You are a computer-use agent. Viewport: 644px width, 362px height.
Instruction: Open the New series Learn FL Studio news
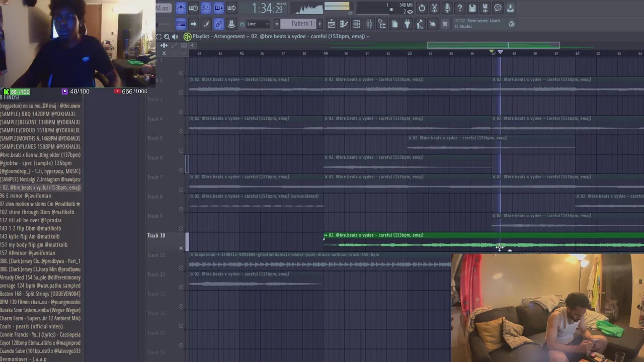[x=477, y=24]
